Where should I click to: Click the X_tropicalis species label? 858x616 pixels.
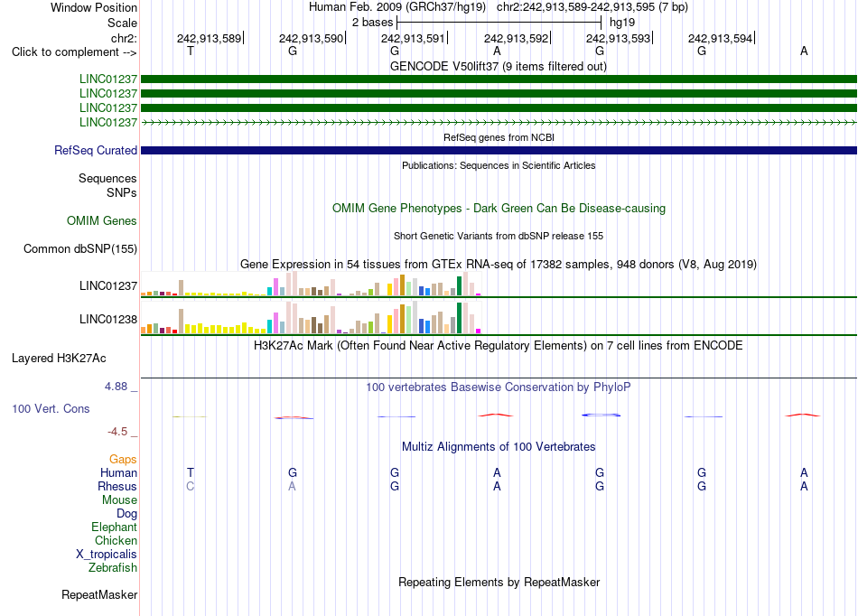tap(107, 555)
